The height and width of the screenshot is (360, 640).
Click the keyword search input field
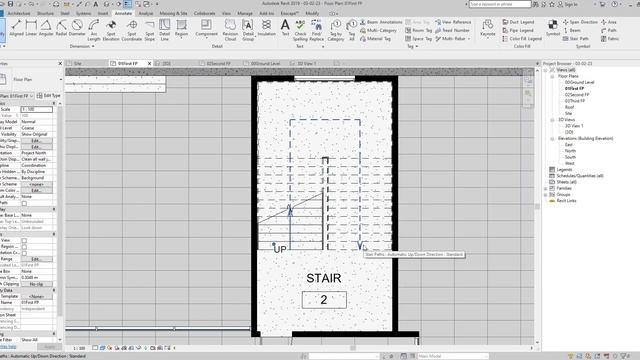(x=500, y=4)
